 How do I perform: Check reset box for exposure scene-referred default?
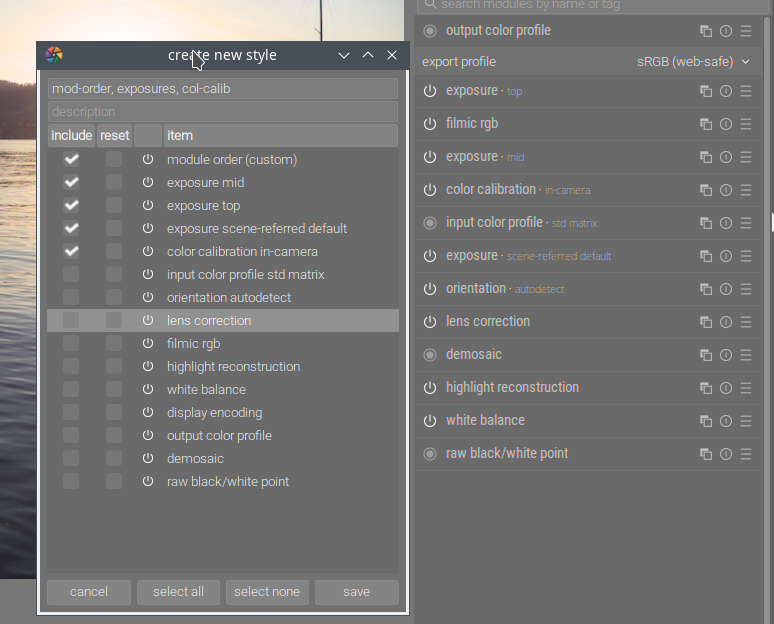(114, 228)
